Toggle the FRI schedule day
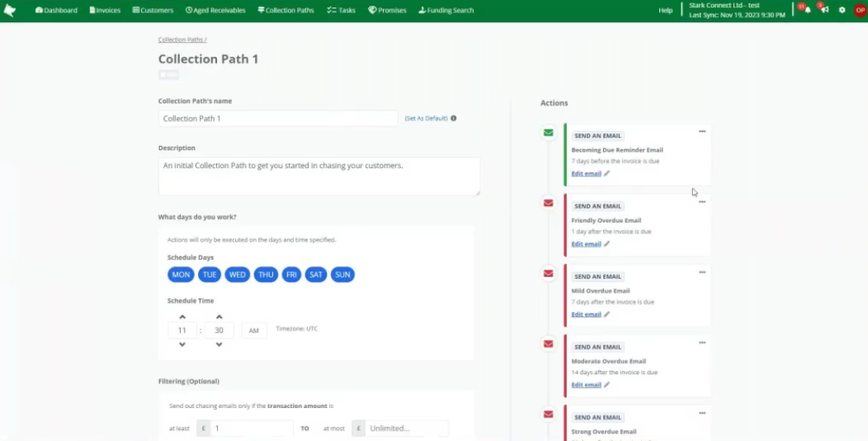The height and width of the screenshot is (441, 868). pos(292,274)
